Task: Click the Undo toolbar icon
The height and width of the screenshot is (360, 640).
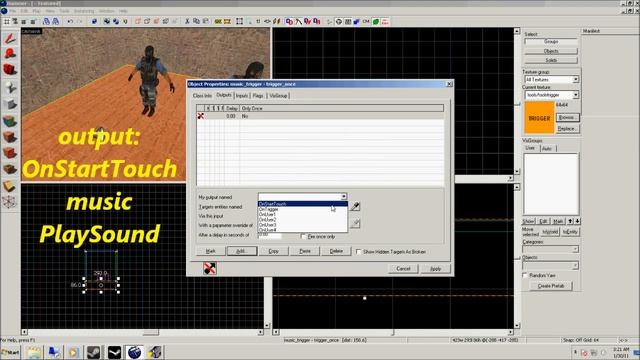Action: tap(70, 21)
